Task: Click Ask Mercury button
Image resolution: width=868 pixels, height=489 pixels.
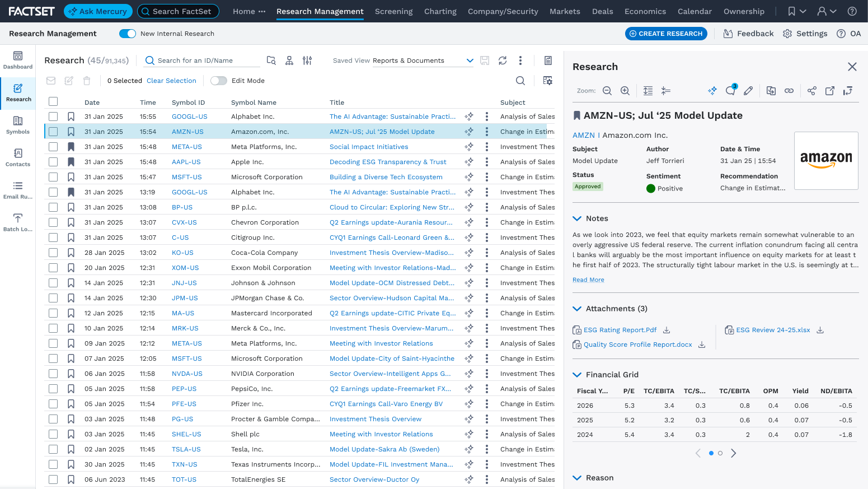Action: [x=98, y=11]
